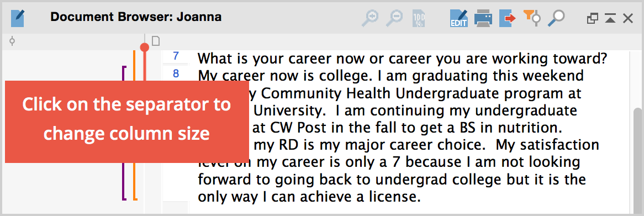Open the coding stripe filter settings
This screenshot has height=216, width=644.
click(532, 18)
